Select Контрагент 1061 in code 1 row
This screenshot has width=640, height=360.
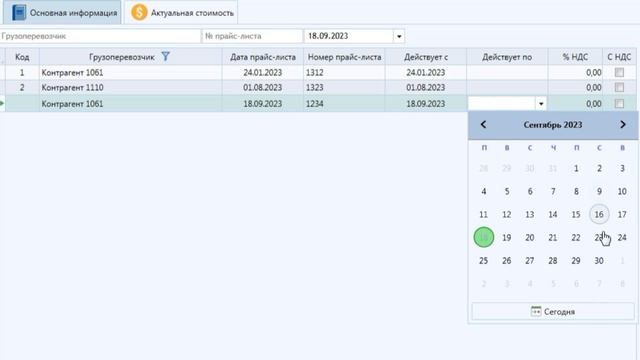(x=131, y=73)
